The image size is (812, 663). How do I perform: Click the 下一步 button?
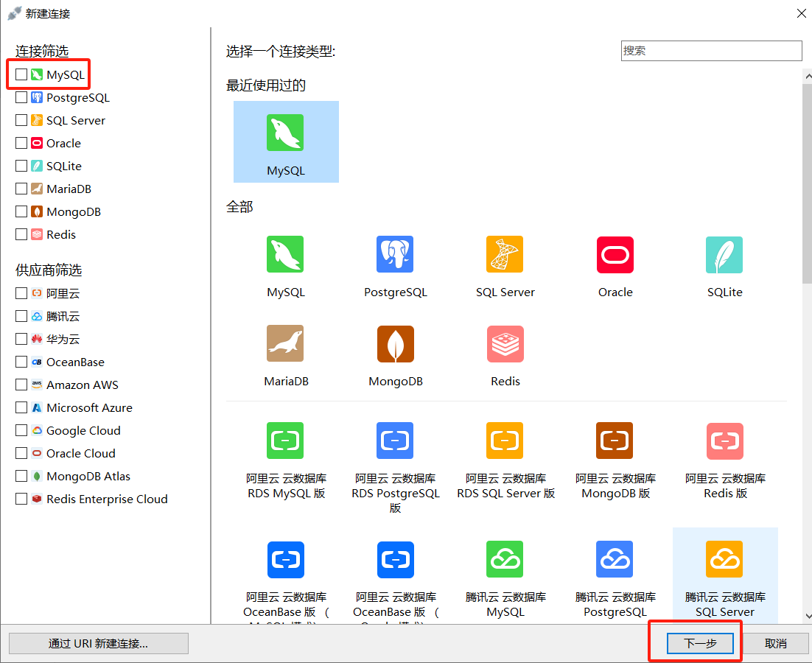[700, 643]
